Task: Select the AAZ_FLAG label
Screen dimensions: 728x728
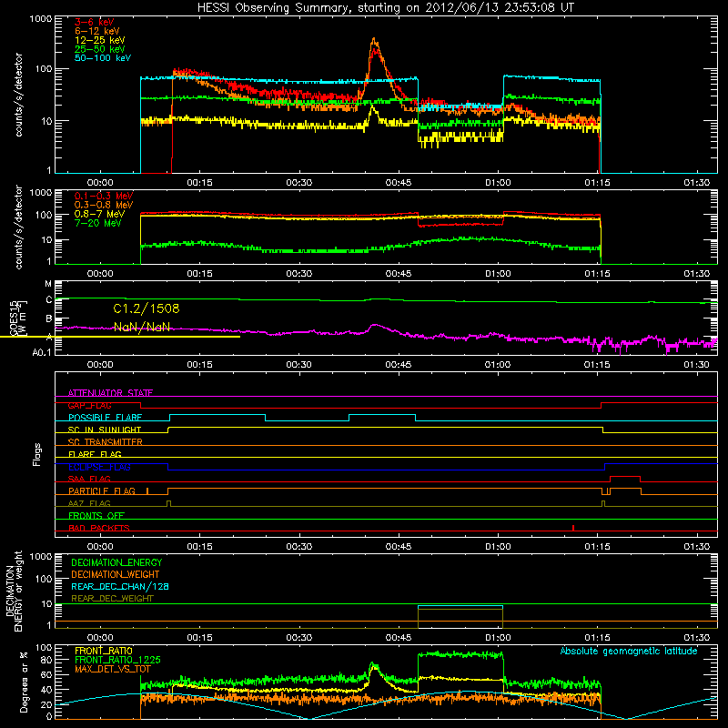Action: pos(89,503)
